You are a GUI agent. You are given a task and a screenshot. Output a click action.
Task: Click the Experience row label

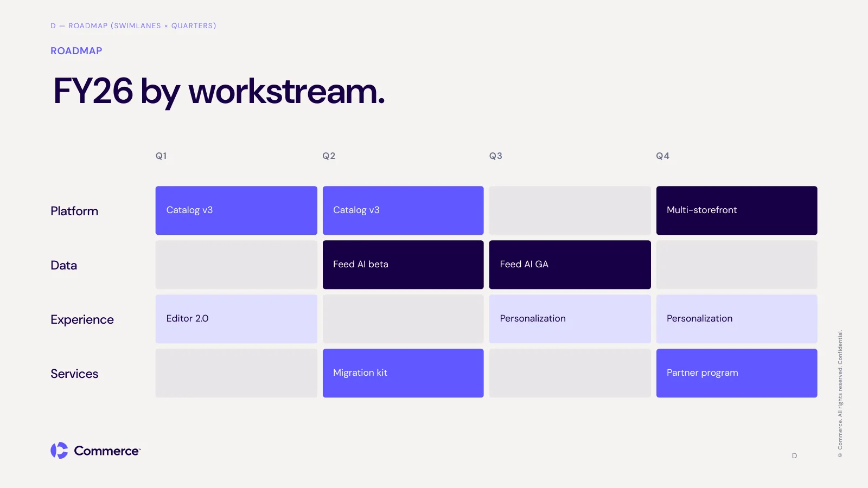point(82,320)
